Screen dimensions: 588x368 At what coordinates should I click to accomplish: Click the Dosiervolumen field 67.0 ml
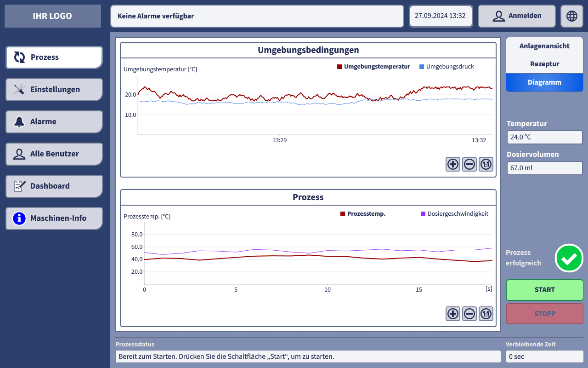[544, 168]
